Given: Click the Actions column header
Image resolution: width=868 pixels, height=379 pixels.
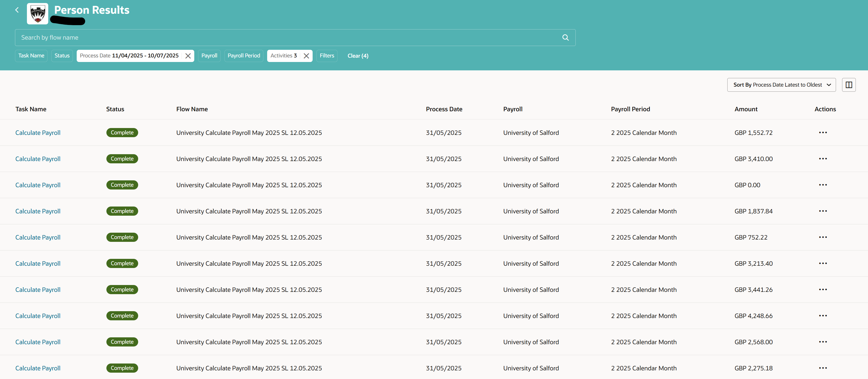Looking at the screenshot, I should (825, 109).
